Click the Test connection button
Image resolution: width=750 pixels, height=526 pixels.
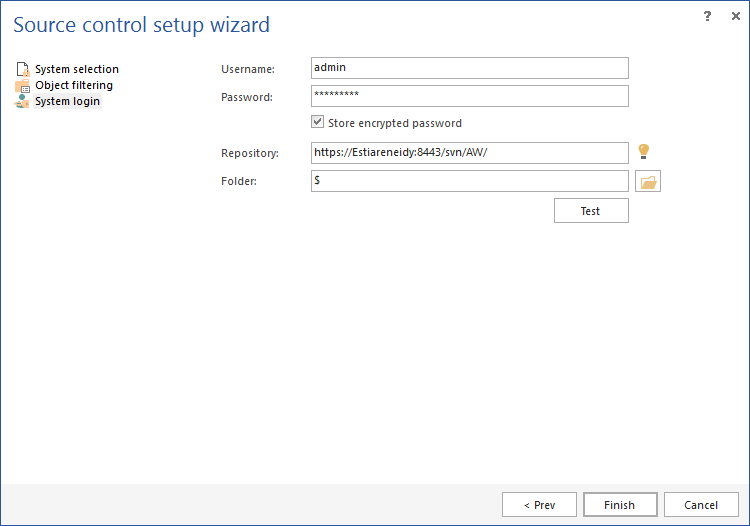pyautogui.click(x=591, y=211)
